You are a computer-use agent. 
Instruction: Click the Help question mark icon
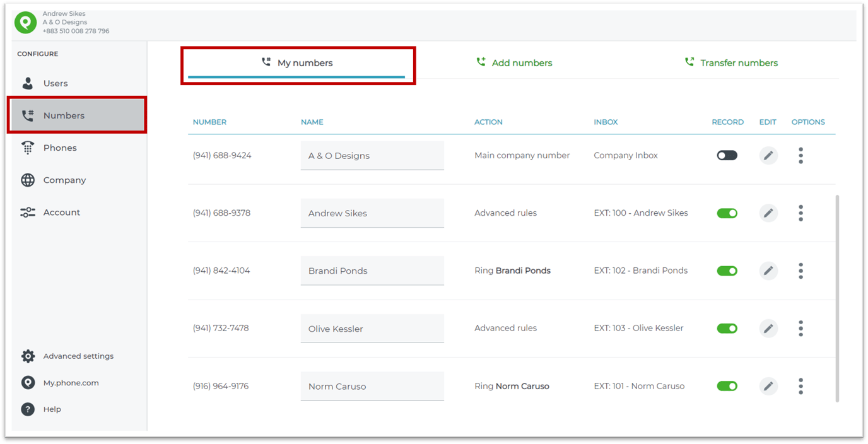pyautogui.click(x=28, y=409)
